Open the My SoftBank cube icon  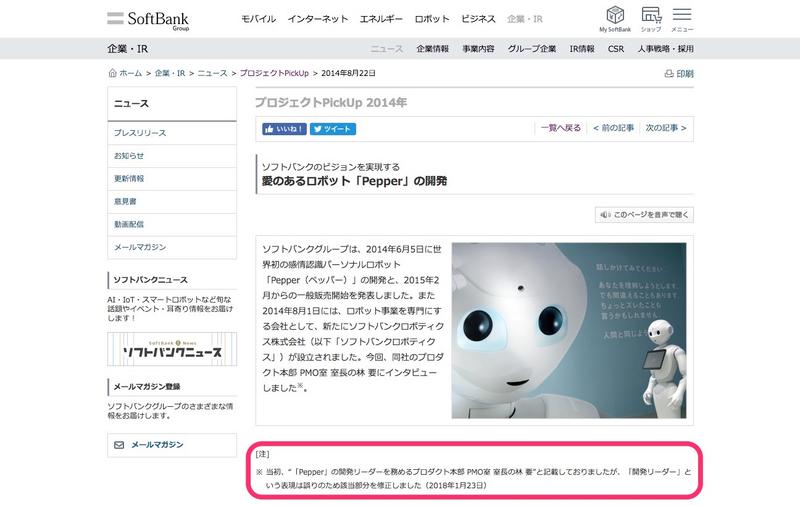615,19
